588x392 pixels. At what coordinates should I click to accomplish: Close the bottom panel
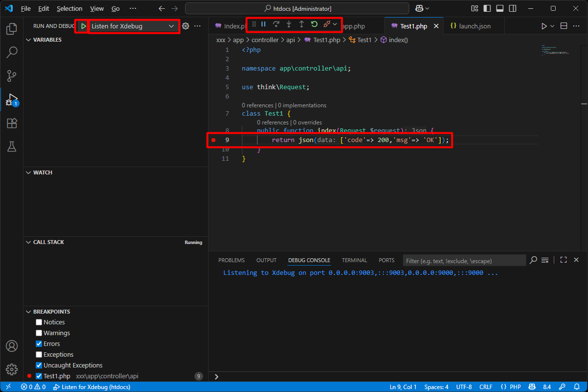point(576,260)
